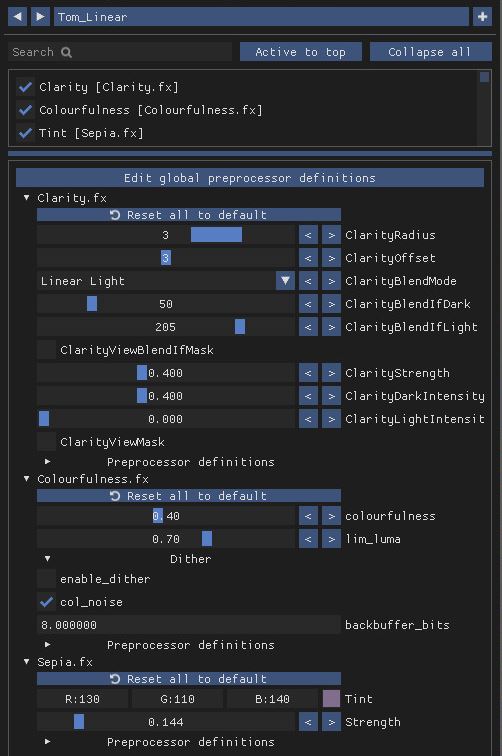This screenshot has height=756, width=502.
Task: Increase ClarityDarkIntensity with its > button
Action: (x=331, y=396)
